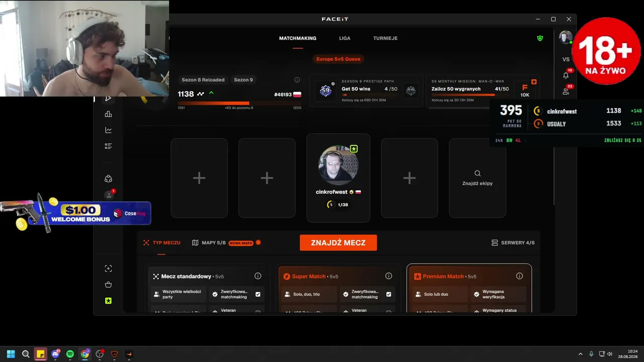The image size is (644, 362).
Task: Open the user avatar in top right
Action: point(566,38)
